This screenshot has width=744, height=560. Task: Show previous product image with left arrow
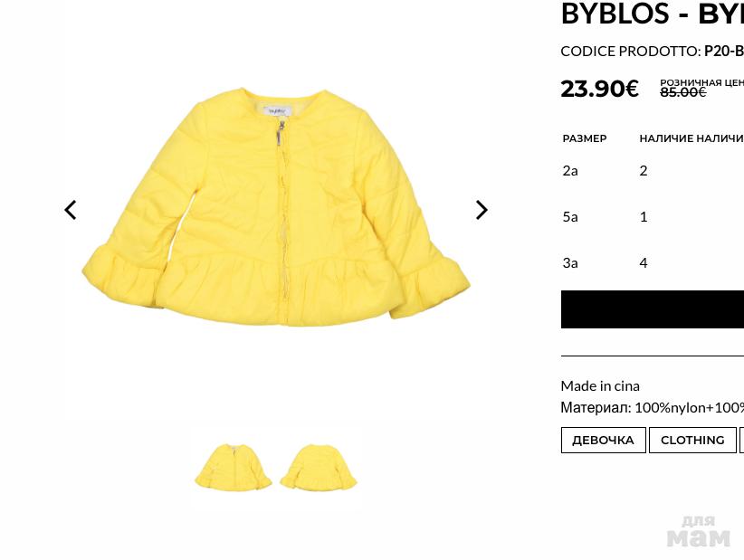click(x=71, y=210)
